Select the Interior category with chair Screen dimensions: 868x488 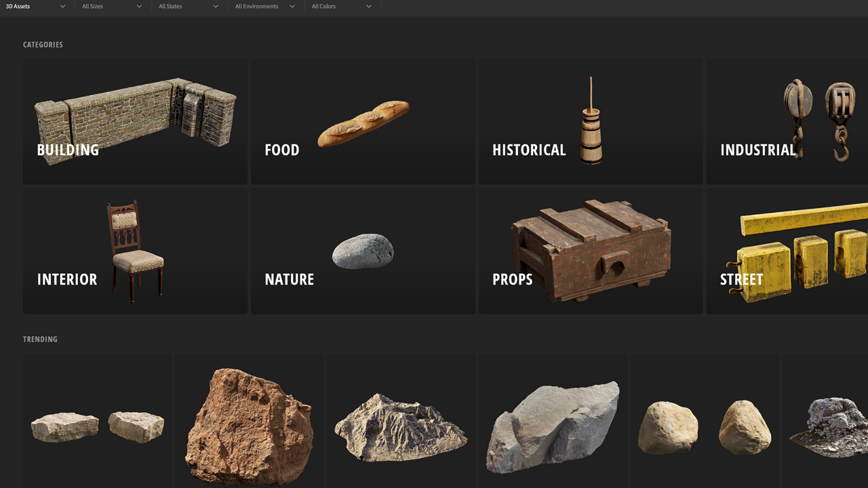[135, 251]
